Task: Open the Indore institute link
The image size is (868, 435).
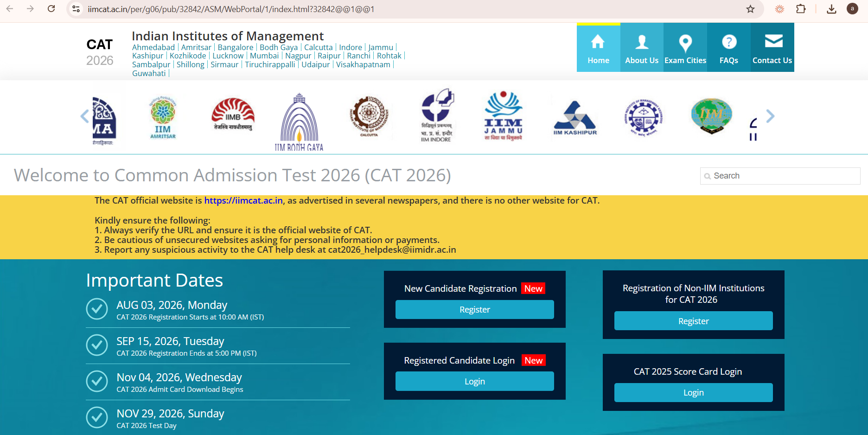Action: [351, 47]
